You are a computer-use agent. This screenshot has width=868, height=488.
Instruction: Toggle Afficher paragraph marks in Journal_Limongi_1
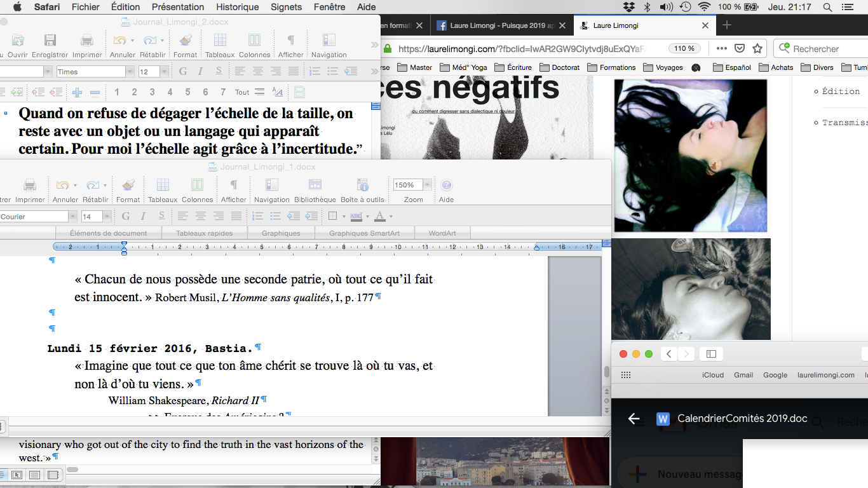pos(233,186)
